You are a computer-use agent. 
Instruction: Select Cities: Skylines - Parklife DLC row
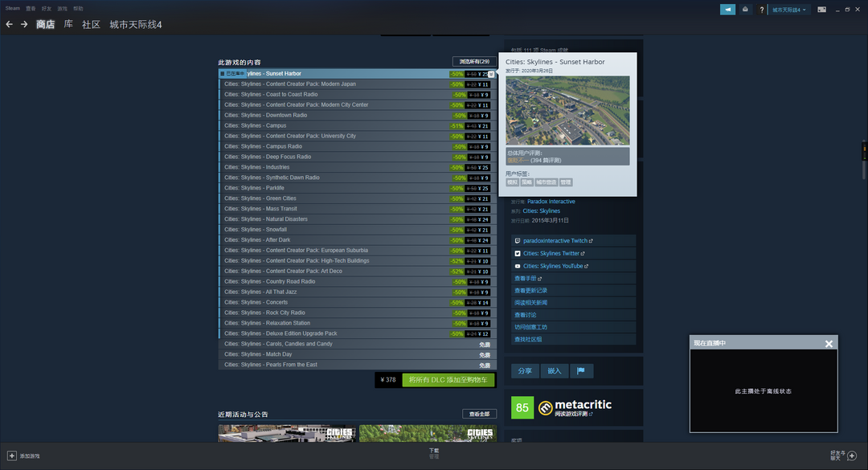(358, 188)
